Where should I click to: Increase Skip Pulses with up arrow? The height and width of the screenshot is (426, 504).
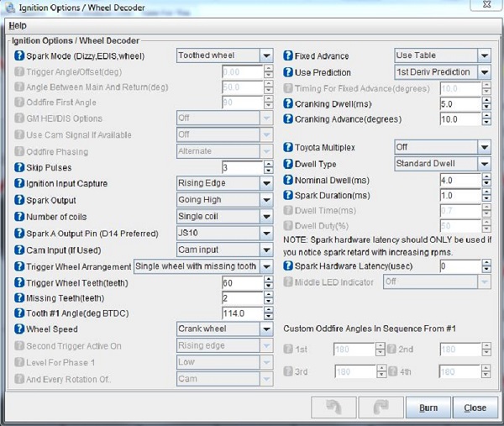coord(268,165)
